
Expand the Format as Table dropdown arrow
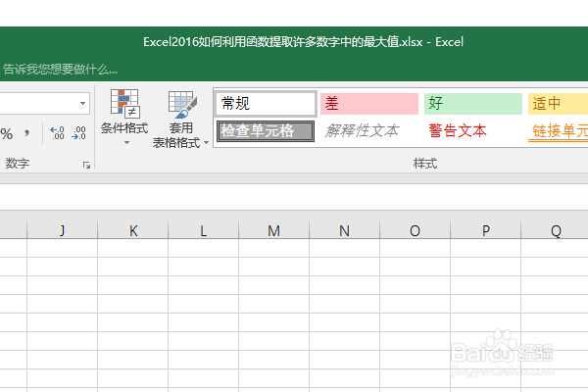[206, 143]
